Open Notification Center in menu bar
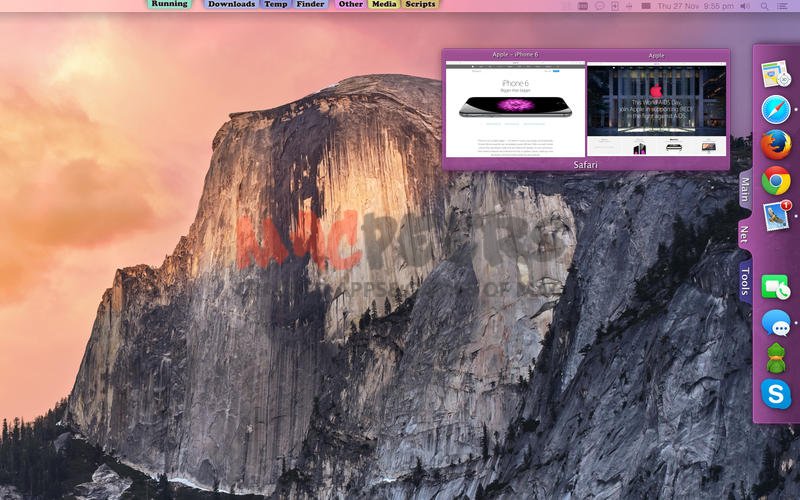This screenshot has height=500, width=800. [x=782, y=6]
